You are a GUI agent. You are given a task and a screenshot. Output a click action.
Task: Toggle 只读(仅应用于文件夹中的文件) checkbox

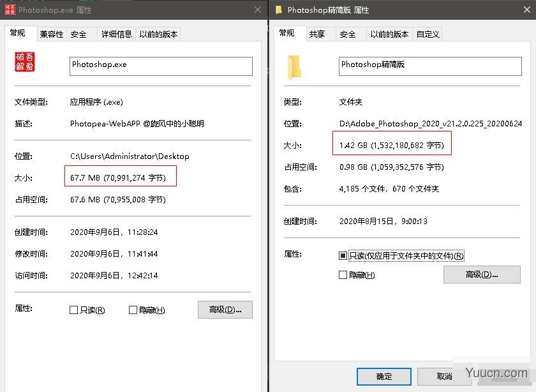point(343,255)
